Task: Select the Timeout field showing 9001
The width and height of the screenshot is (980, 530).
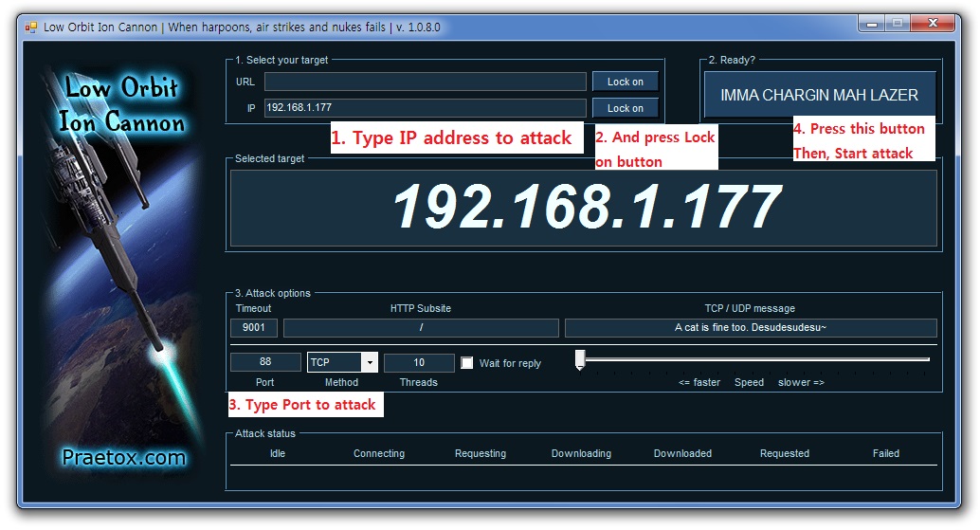Action: tap(253, 328)
